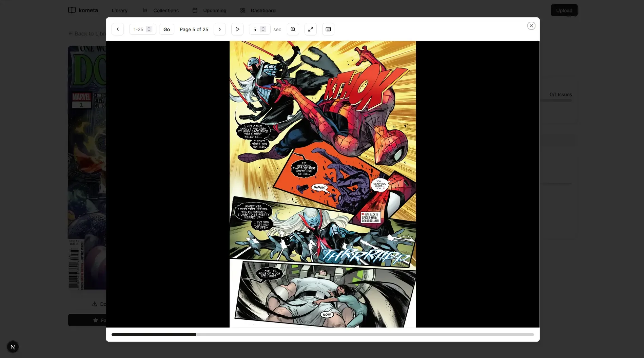
Task: Click the Go button to jump pages
Action: (167, 29)
